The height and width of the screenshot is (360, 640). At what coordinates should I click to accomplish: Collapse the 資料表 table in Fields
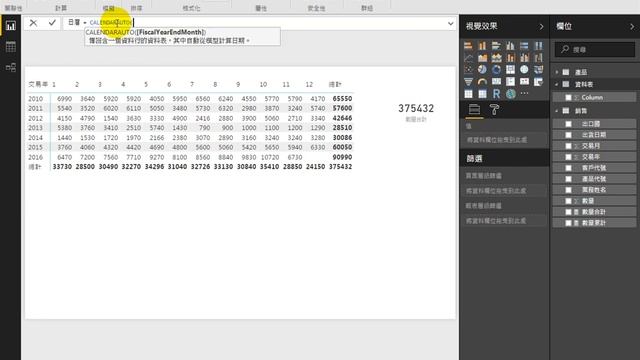click(557, 84)
